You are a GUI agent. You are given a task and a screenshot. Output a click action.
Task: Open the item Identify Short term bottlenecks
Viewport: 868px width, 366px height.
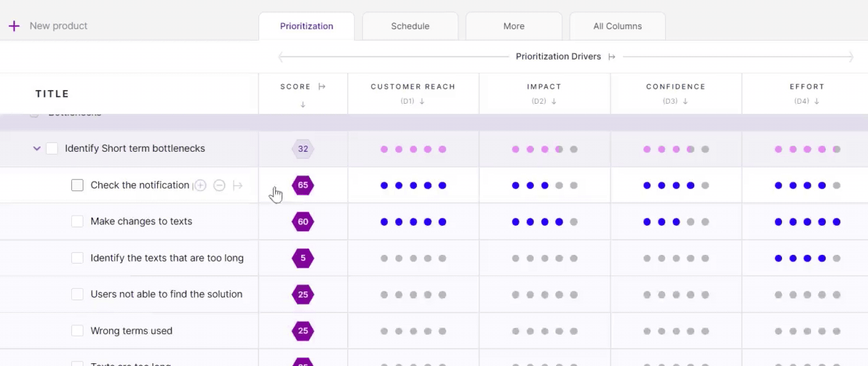(135, 148)
